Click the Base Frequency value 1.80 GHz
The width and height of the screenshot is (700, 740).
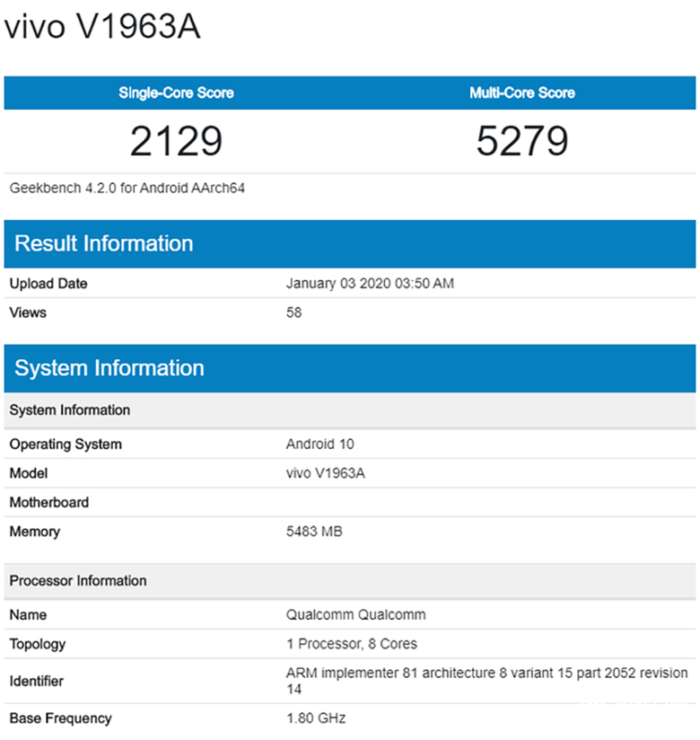(315, 718)
